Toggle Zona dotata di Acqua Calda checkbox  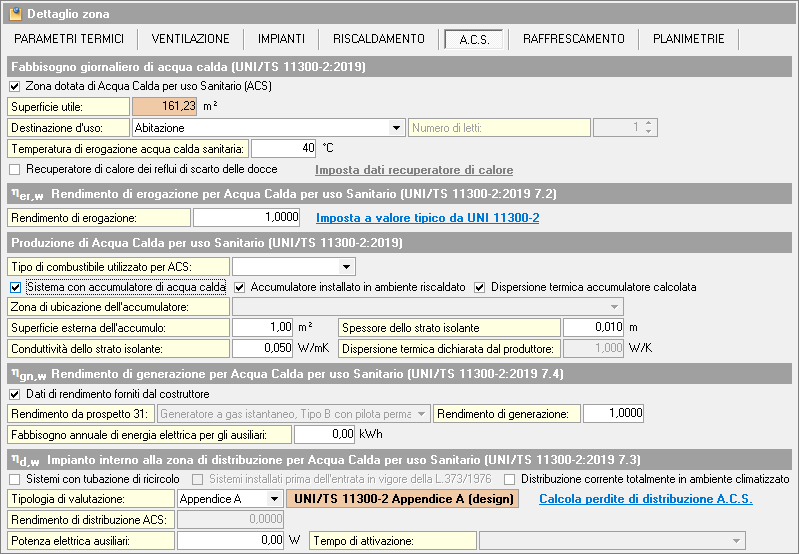point(14,86)
